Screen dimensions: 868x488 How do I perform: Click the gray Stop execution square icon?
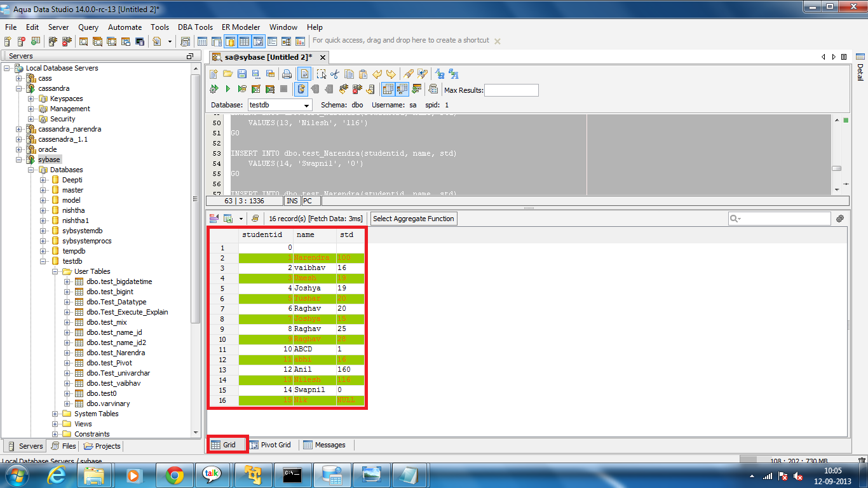(x=284, y=89)
